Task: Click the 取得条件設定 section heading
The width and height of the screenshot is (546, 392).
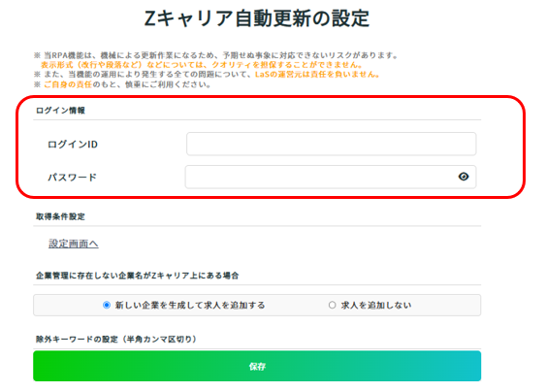Action: click(x=60, y=216)
